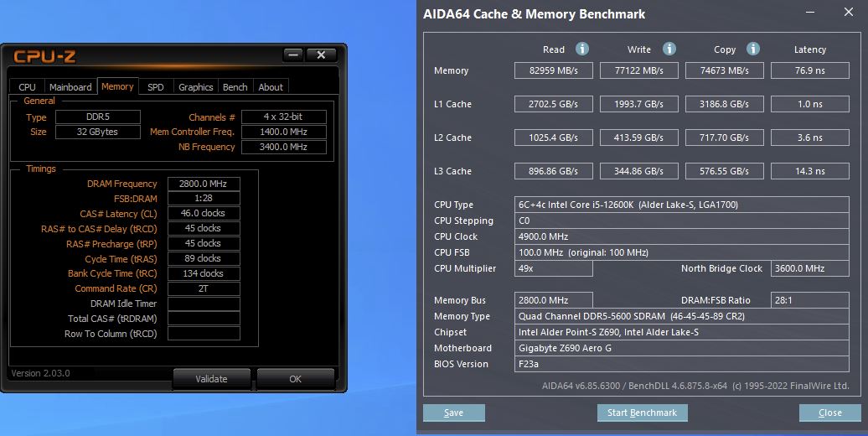Click the L1 Cache Latency value 1.0 ns
Image resolution: width=868 pixels, height=436 pixels.
click(810, 104)
